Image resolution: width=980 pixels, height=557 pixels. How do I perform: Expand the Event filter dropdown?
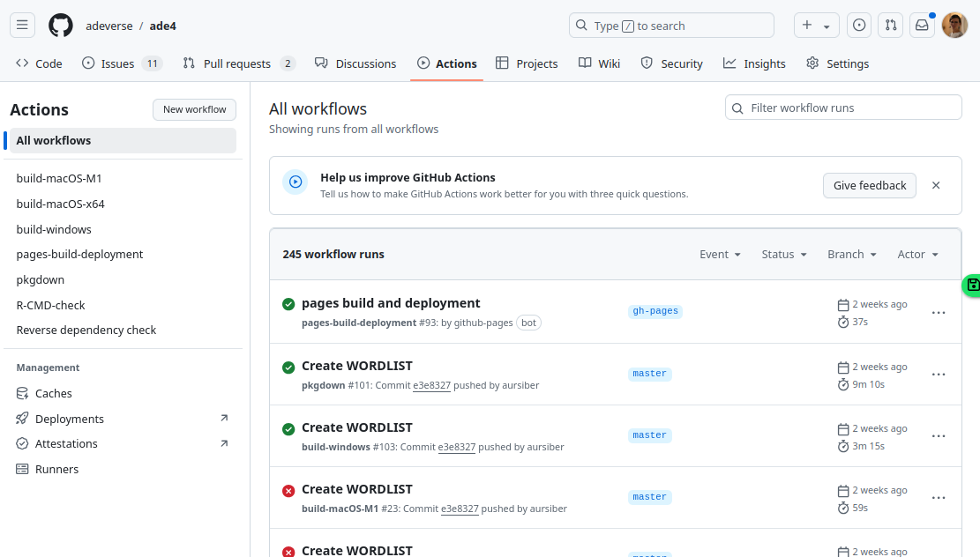[720, 254]
